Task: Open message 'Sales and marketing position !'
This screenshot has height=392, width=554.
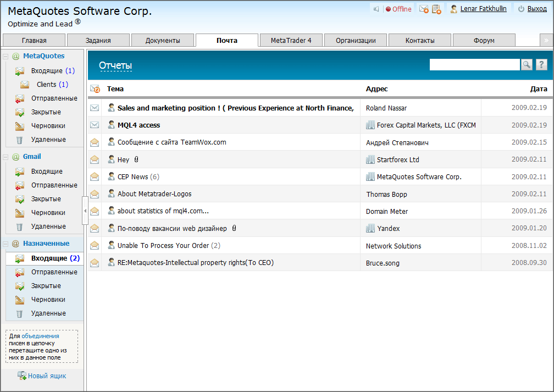Action: click(x=236, y=108)
